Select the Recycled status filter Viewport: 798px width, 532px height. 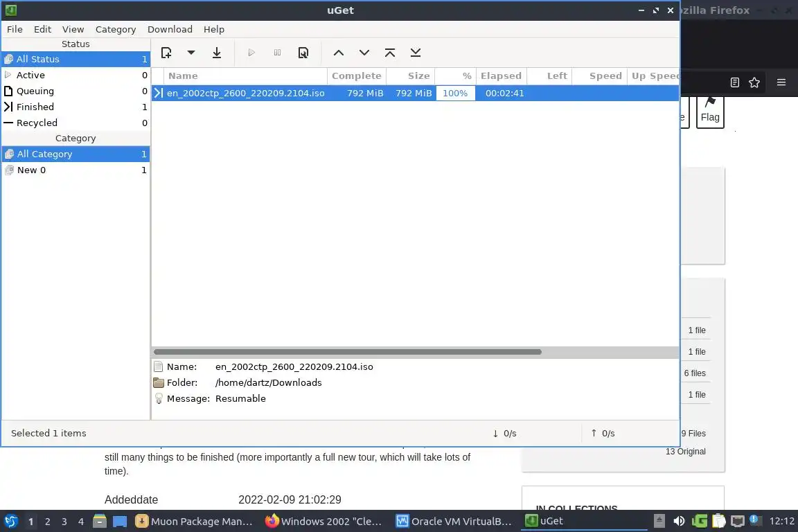click(76, 123)
